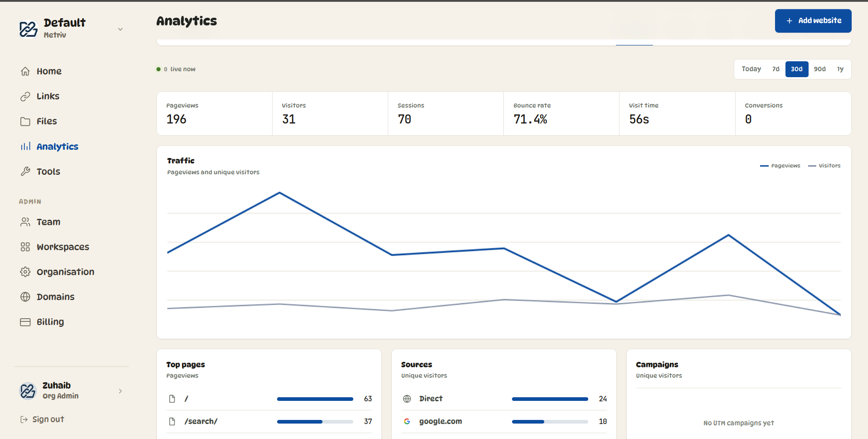Click the Home house icon
This screenshot has height=439, width=868.
tap(25, 71)
